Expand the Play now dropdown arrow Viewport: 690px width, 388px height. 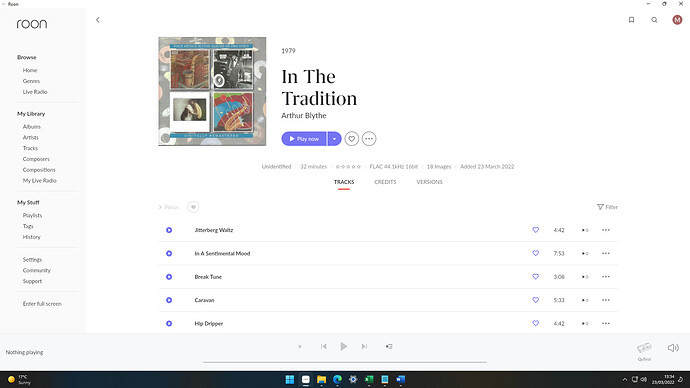pos(334,139)
